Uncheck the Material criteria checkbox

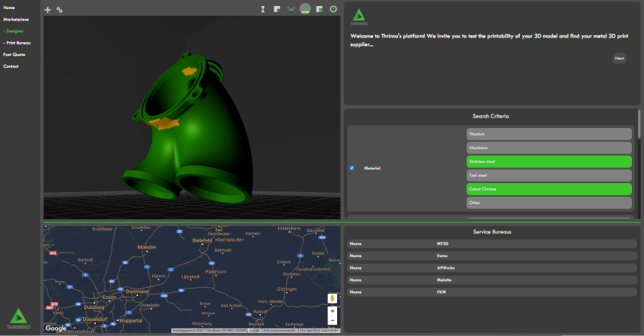click(x=351, y=168)
